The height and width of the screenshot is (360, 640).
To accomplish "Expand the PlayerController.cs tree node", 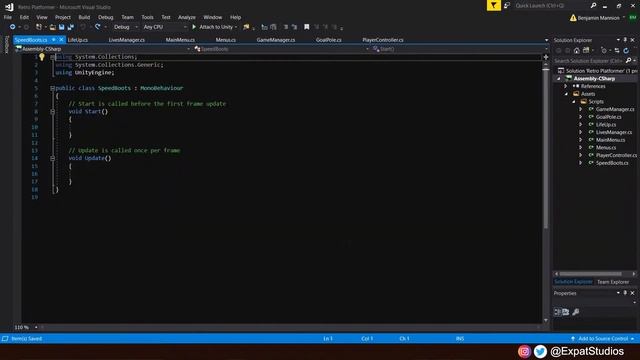I will (x=581, y=155).
